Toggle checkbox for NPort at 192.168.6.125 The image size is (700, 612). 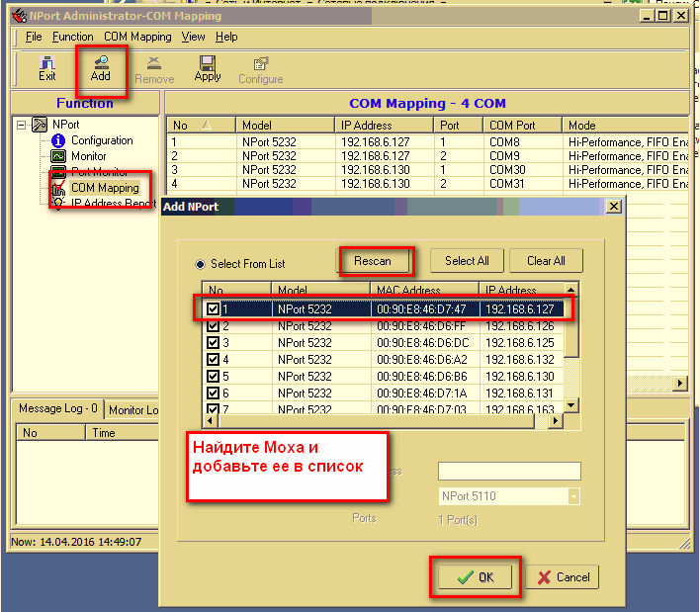(213, 343)
